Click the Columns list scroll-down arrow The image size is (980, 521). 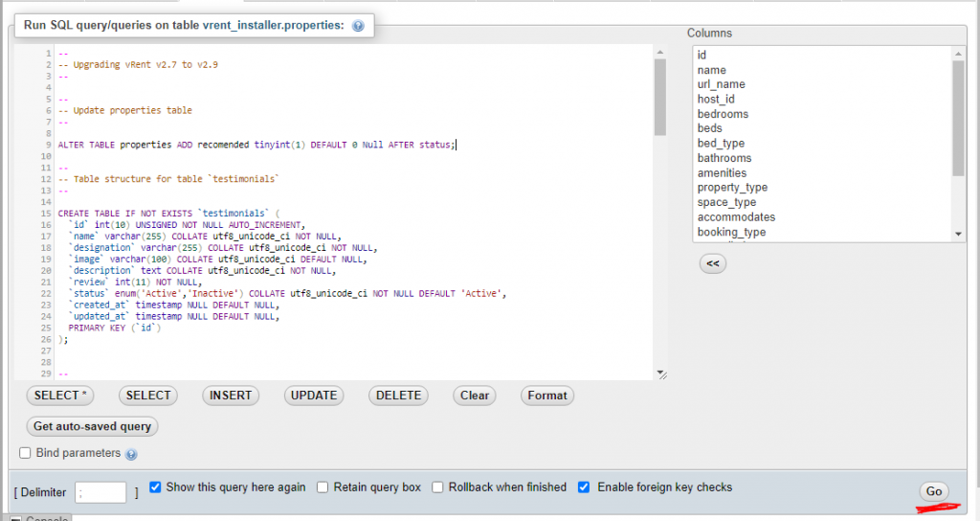pyautogui.click(x=959, y=235)
